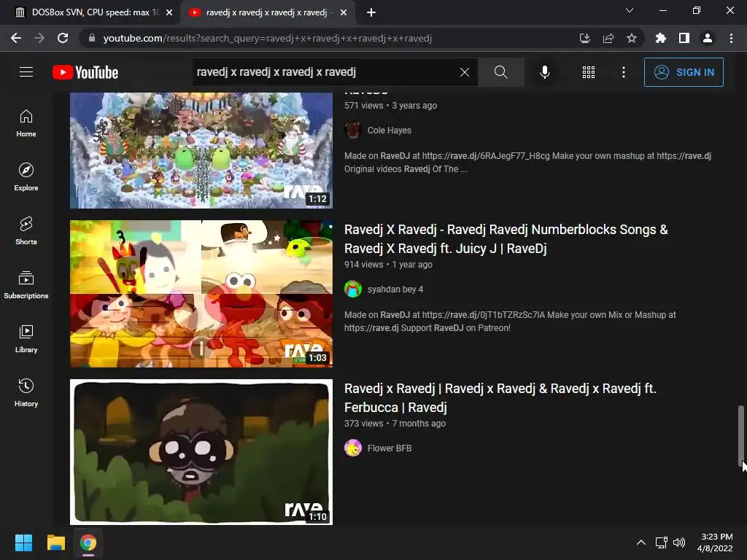The height and width of the screenshot is (560, 747).
Task: Open the Ferbucca Ravedj video title
Action: click(500, 398)
